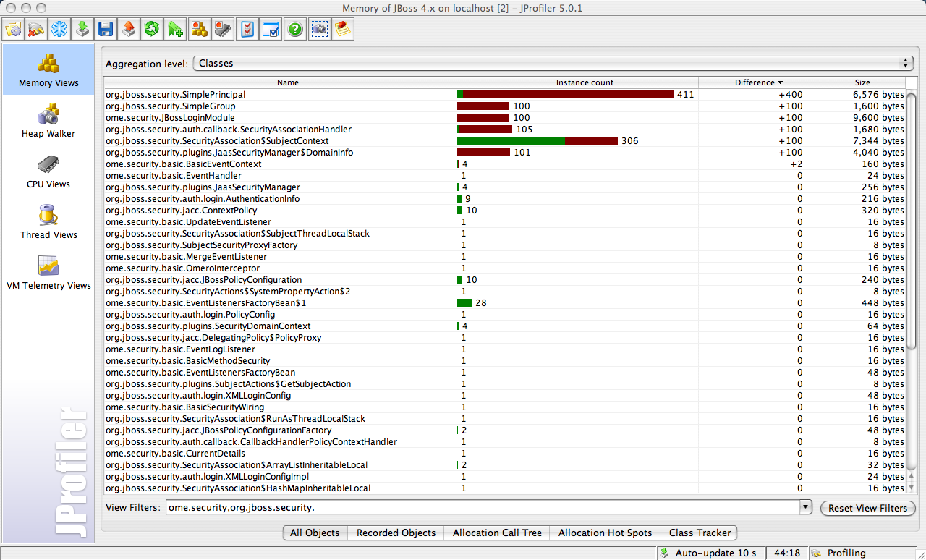Viewport: 926px width, 560px height.
Task: Export view with green down-arrow icon
Action: click(82, 29)
